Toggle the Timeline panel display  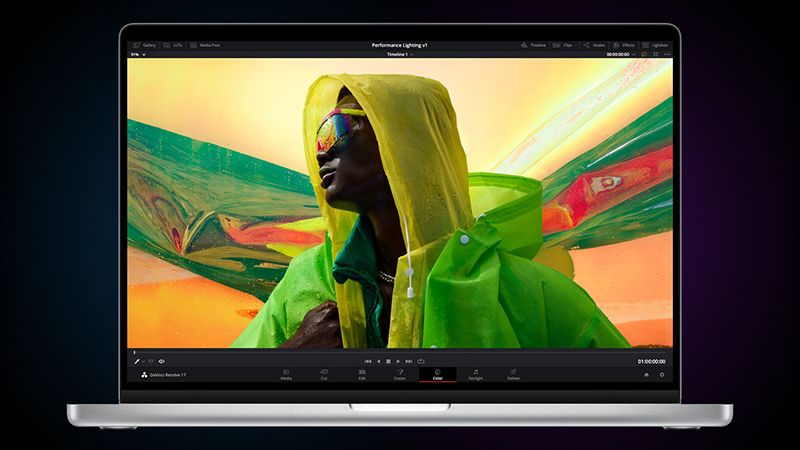pyautogui.click(x=533, y=45)
